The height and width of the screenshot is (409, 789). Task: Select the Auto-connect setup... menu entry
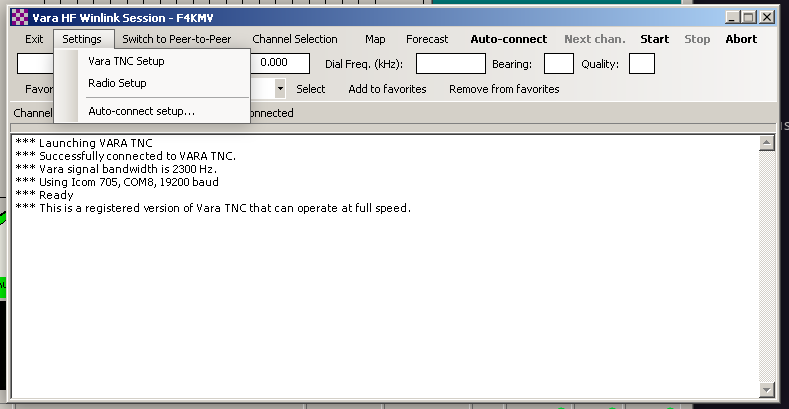pos(141,111)
